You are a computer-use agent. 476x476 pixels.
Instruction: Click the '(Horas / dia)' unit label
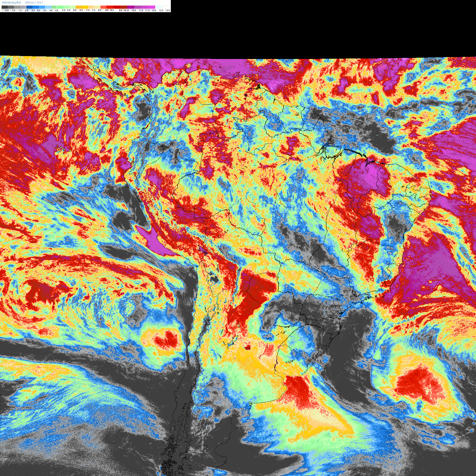(x=34, y=3)
